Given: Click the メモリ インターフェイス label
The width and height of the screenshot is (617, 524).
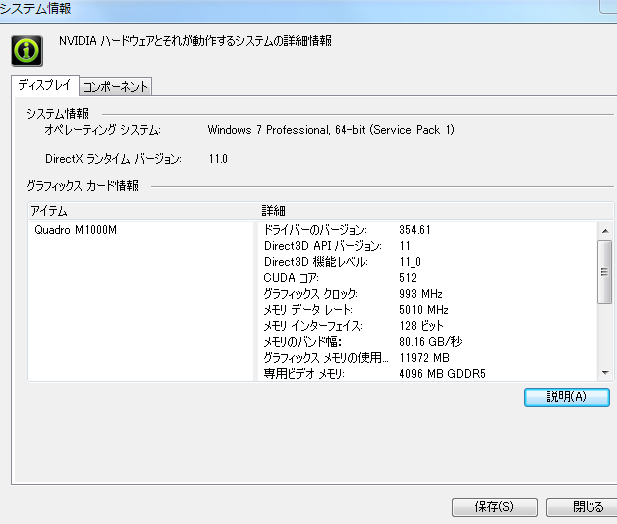Looking at the screenshot, I should [313, 326].
